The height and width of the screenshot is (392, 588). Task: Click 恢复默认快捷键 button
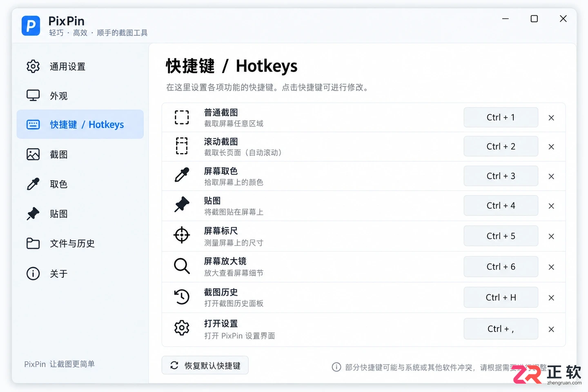point(205,365)
